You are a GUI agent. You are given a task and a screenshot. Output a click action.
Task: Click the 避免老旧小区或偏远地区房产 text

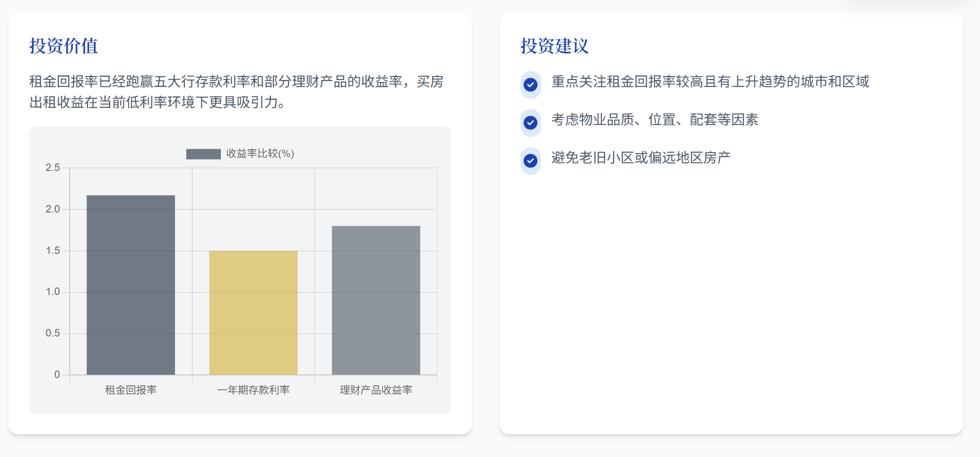pyautogui.click(x=640, y=158)
